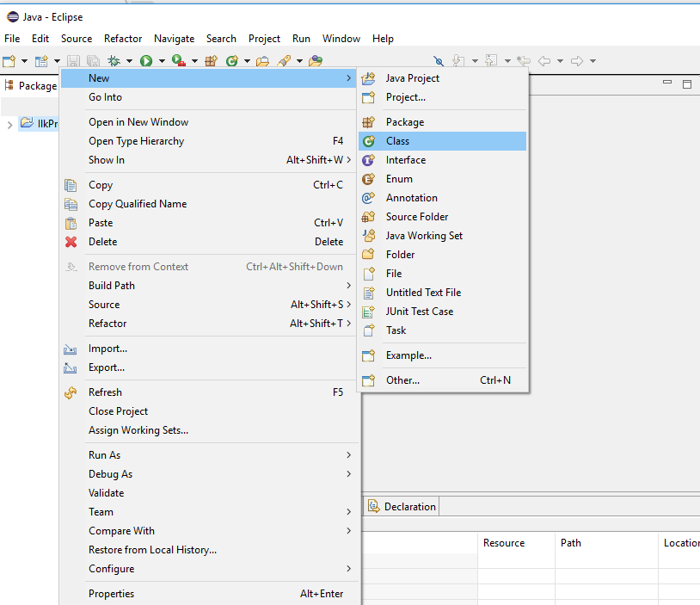This screenshot has height=605, width=700.
Task: Open the Source menu in the menu bar
Action: coord(77,39)
